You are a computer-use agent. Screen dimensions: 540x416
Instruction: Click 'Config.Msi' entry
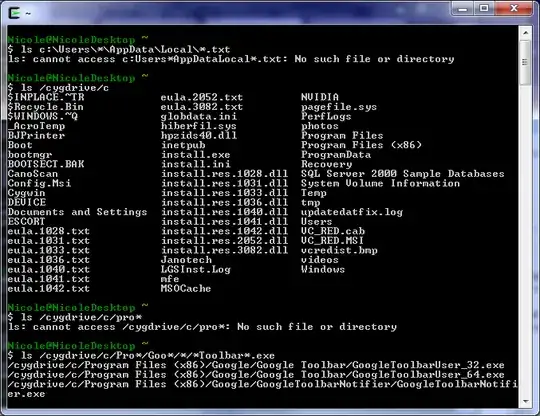point(39,183)
